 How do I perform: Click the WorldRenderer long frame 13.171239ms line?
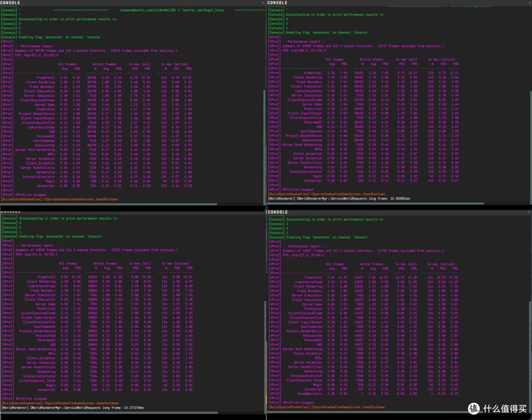(72, 408)
